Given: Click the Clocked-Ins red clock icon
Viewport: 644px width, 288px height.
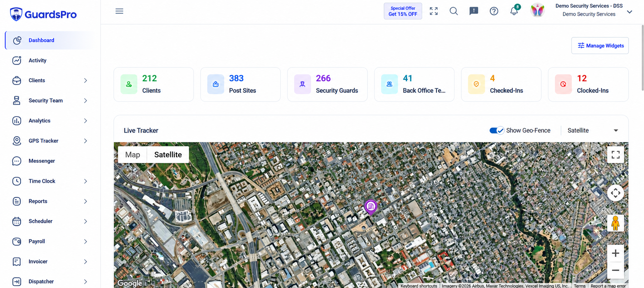Looking at the screenshot, I should pyautogui.click(x=563, y=84).
